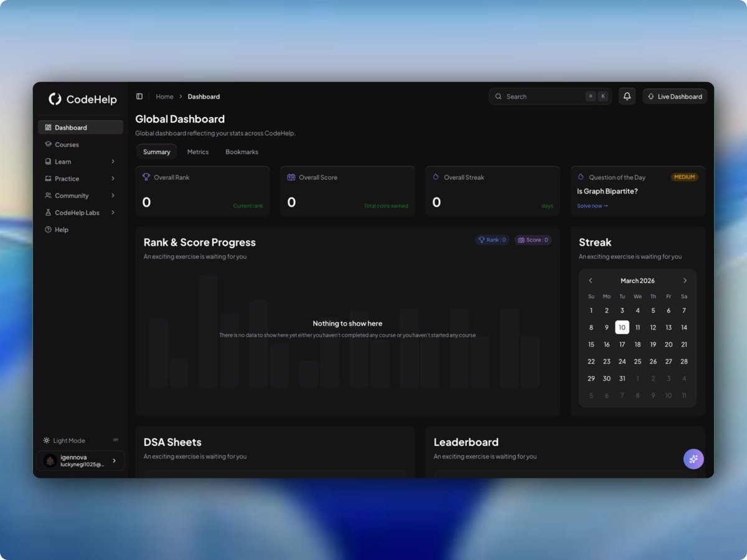This screenshot has width=747, height=560.
Task: Click the "Current rank" label
Action: point(248,206)
